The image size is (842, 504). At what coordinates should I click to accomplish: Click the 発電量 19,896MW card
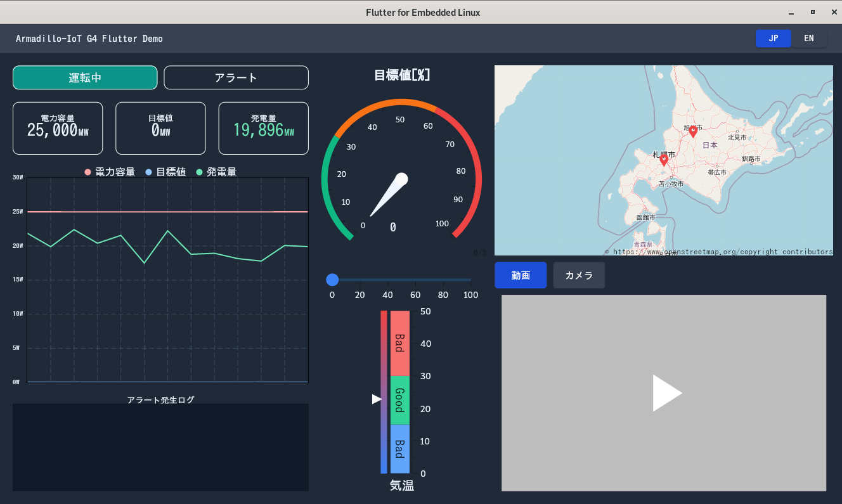click(x=263, y=128)
